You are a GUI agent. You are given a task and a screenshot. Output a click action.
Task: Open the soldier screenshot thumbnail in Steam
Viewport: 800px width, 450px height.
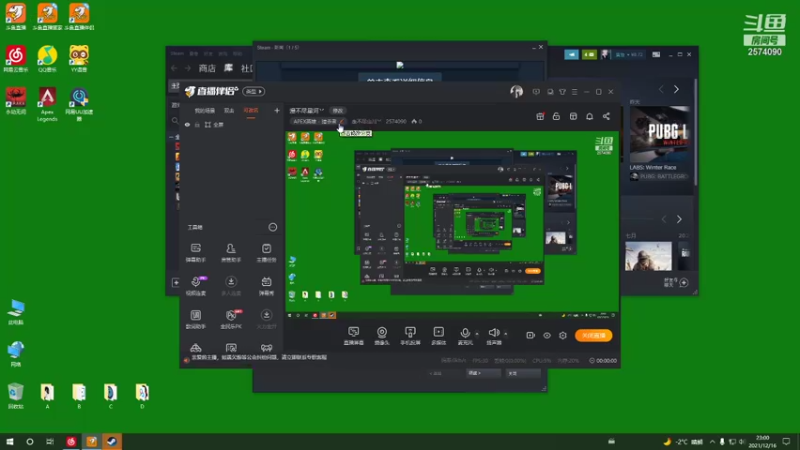point(648,256)
